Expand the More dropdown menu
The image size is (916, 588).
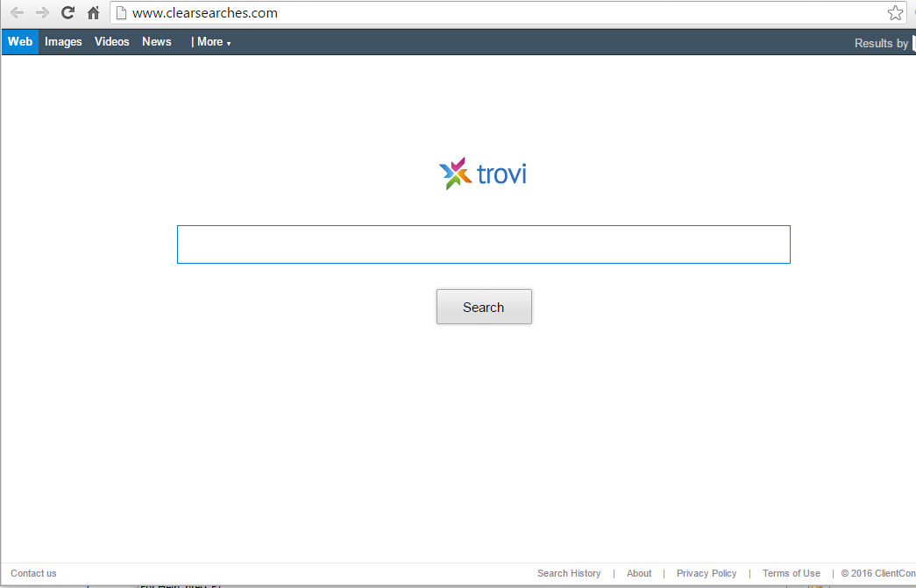pos(213,42)
